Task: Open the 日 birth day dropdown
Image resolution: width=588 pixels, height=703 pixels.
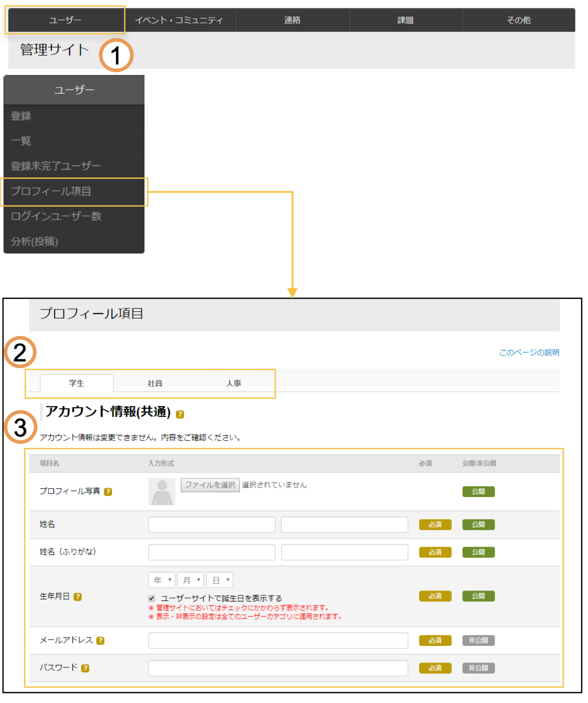Action: click(220, 580)
